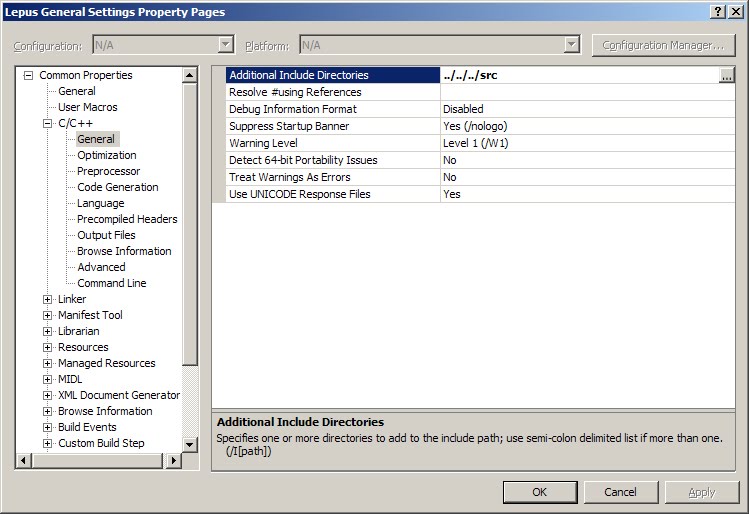Select the Librarian label
Viewport: 749px width, 514px height.
tap(78, 331)
